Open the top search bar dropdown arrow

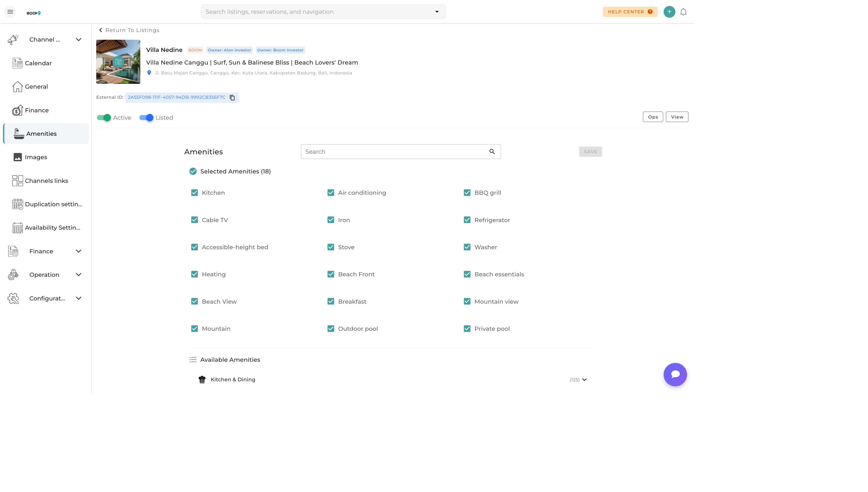tap(437, 12)
